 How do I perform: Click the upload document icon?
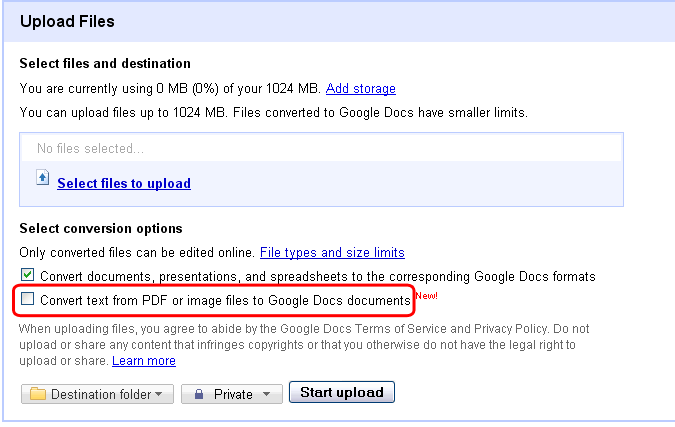click(43, 178)
